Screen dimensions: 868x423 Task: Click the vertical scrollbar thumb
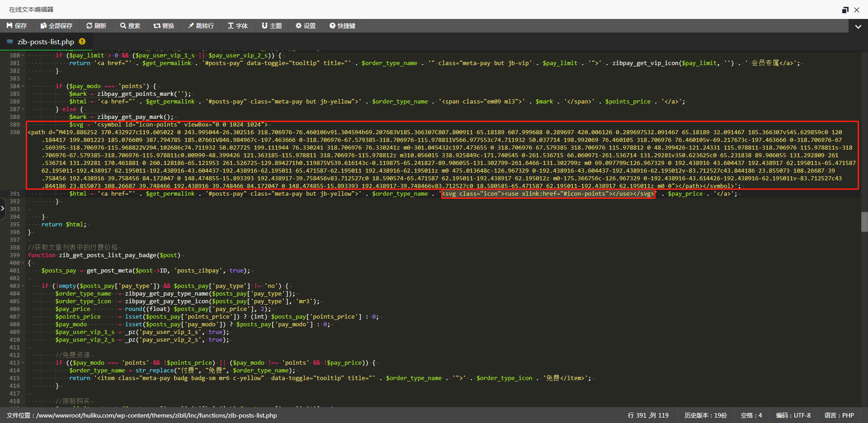864,221
